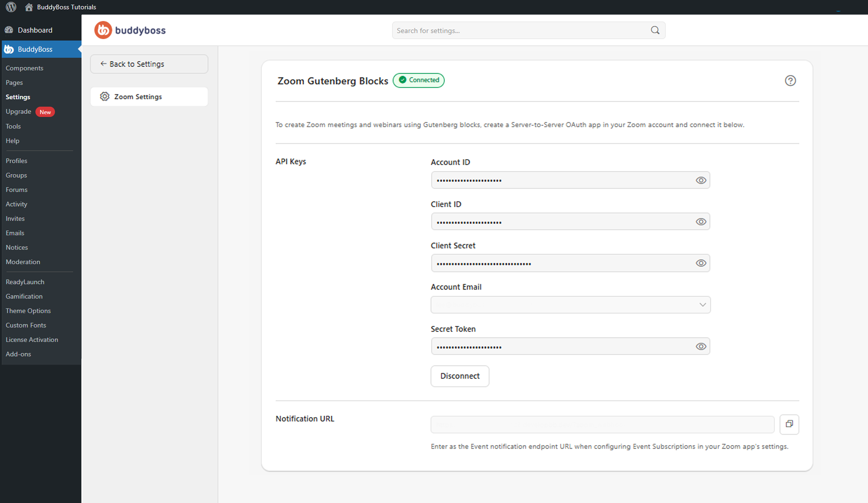Open Components in the sidebar
The image size is (868, 503).
[24, 68]
